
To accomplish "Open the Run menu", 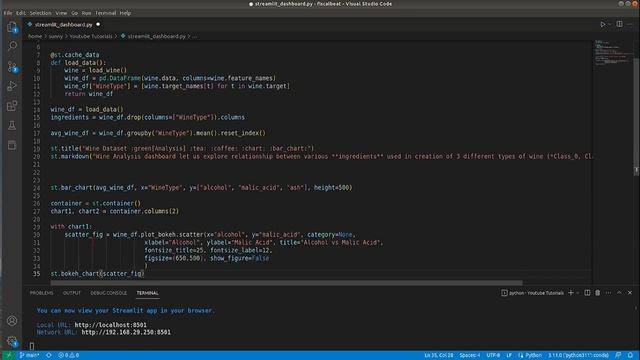I will click(x=86, y=13).
